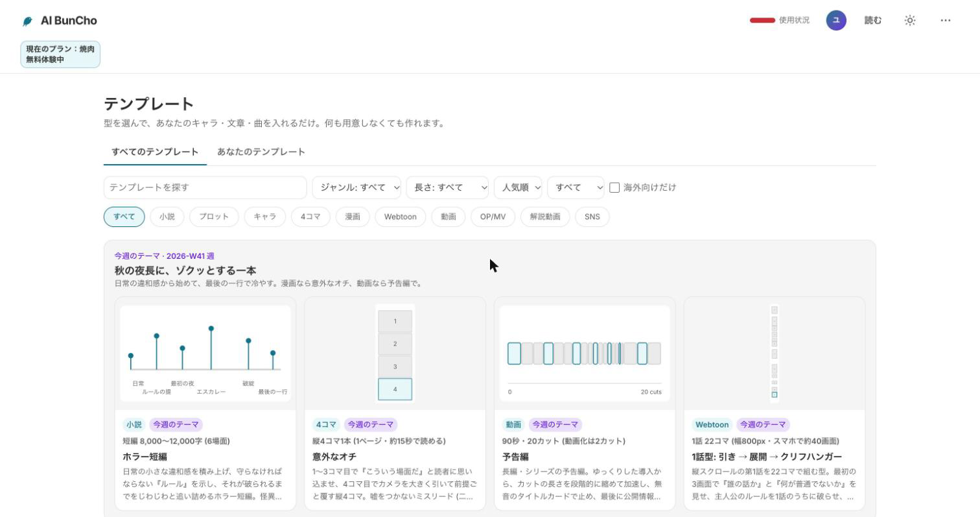Click the 予告編 template title
This screenshot has width=980, height=517.
(x=516, y=457)
